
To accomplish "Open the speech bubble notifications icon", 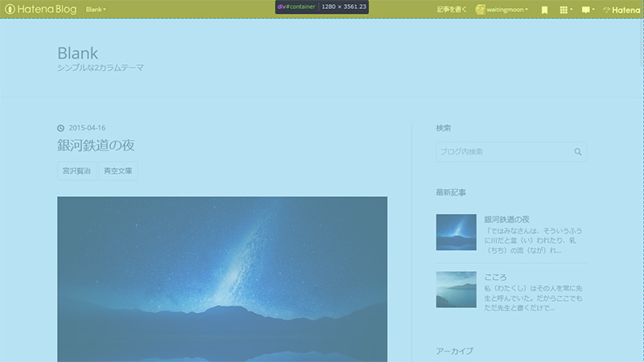I will coord(588,10).
